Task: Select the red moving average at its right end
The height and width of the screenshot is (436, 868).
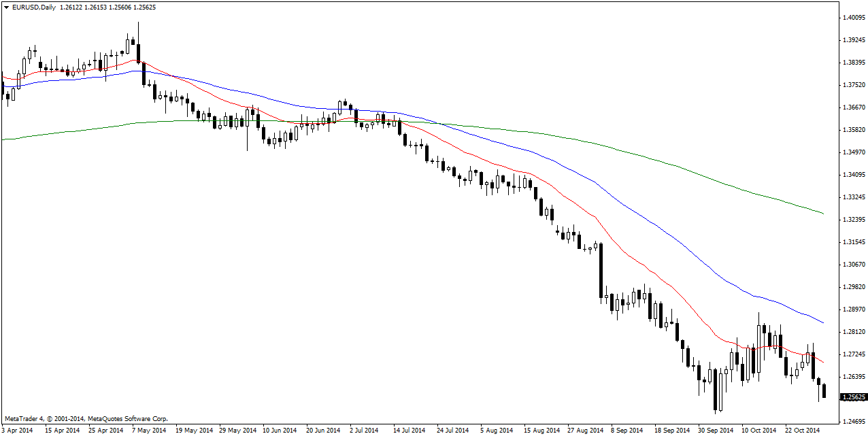Action: [821, 361]
